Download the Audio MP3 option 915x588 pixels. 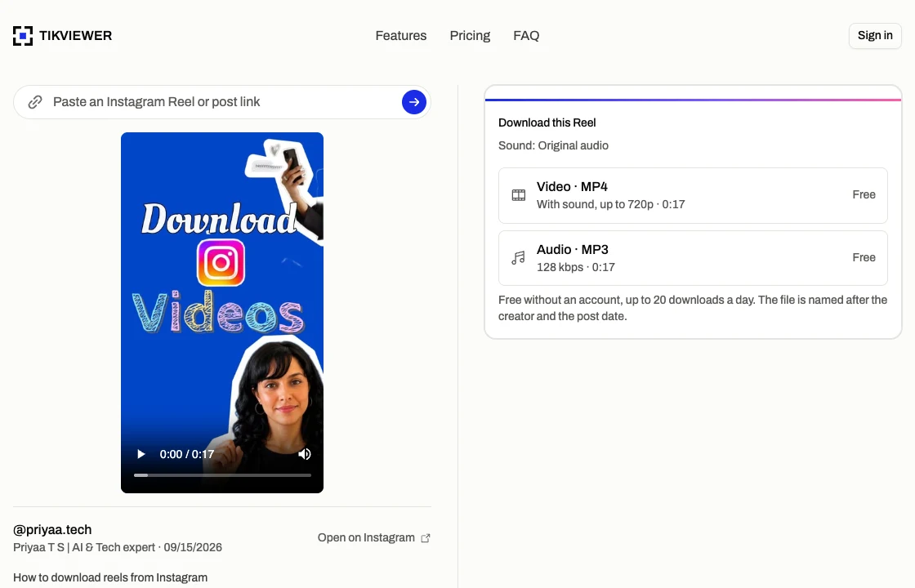[693, 258]
